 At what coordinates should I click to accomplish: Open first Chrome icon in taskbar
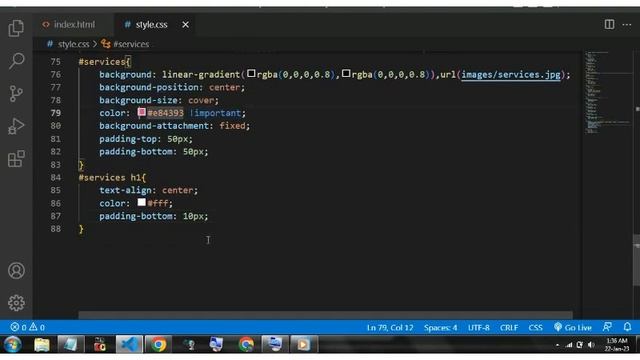coord(158,344)
